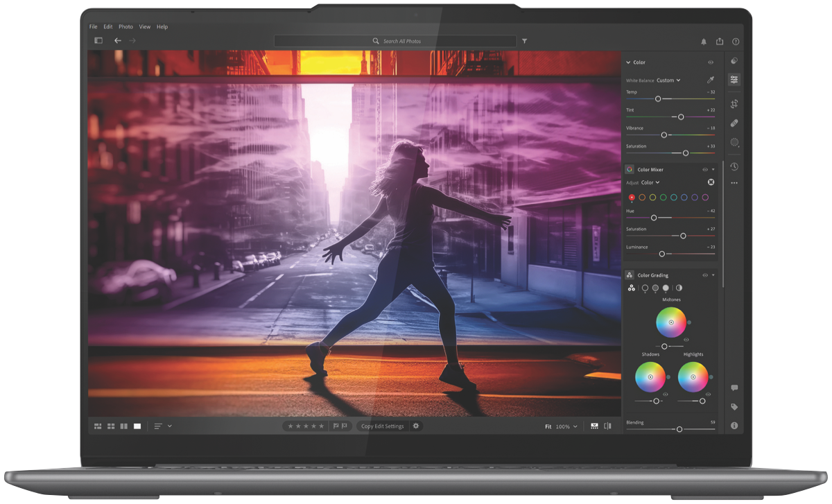The width and height of the screenshot is (832, 504).
Task: Open the Adjust Color dropdown
Action: coord(650,182)
